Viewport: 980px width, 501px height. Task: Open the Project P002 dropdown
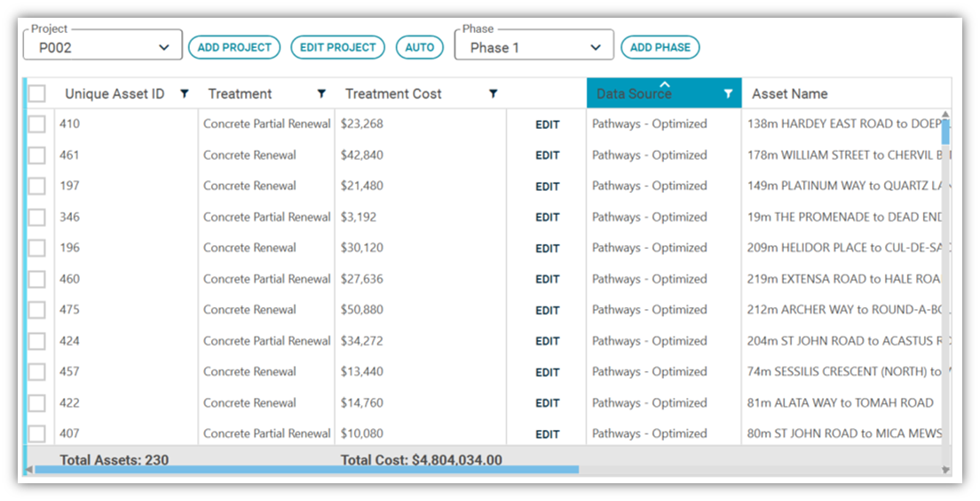click(x=102, y=47)
